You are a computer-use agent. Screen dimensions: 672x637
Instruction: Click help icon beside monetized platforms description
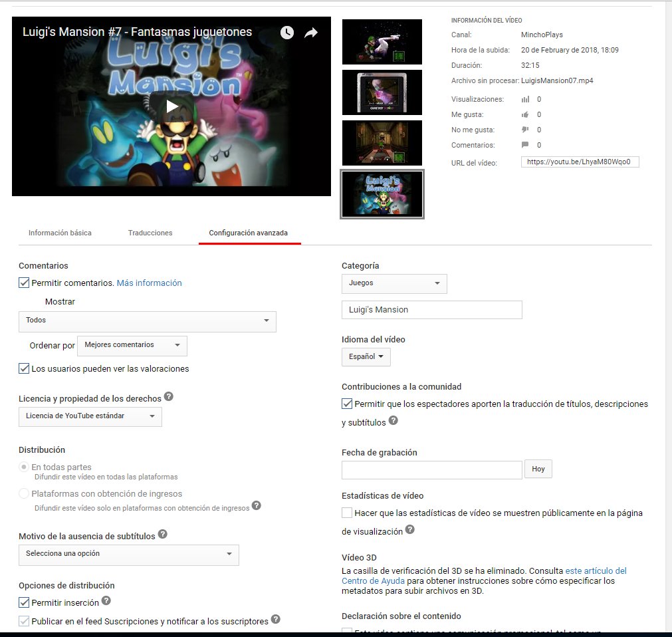[x=257, y=505]
